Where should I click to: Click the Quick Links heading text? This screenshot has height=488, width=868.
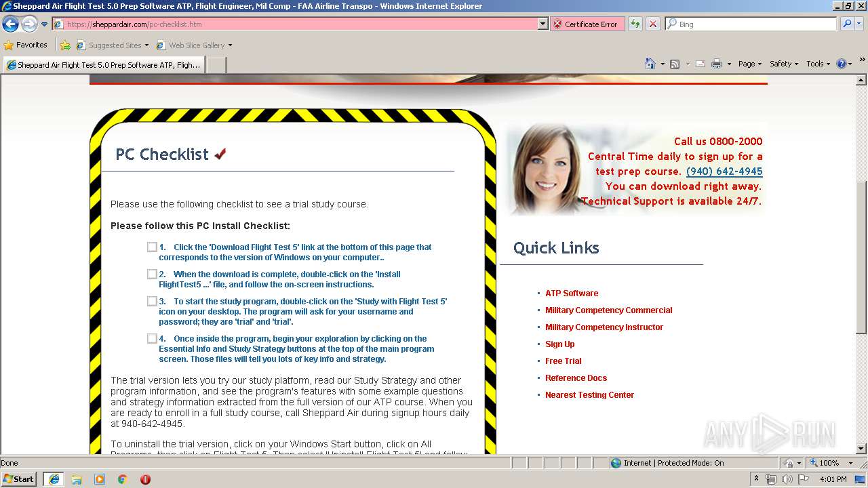pyautogui.click(x=556, y=248)
